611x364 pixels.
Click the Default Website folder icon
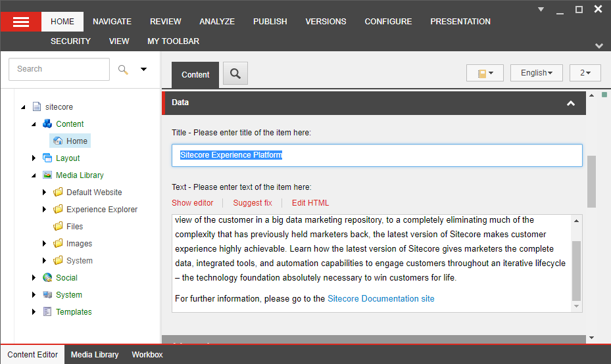coord(58,192)
